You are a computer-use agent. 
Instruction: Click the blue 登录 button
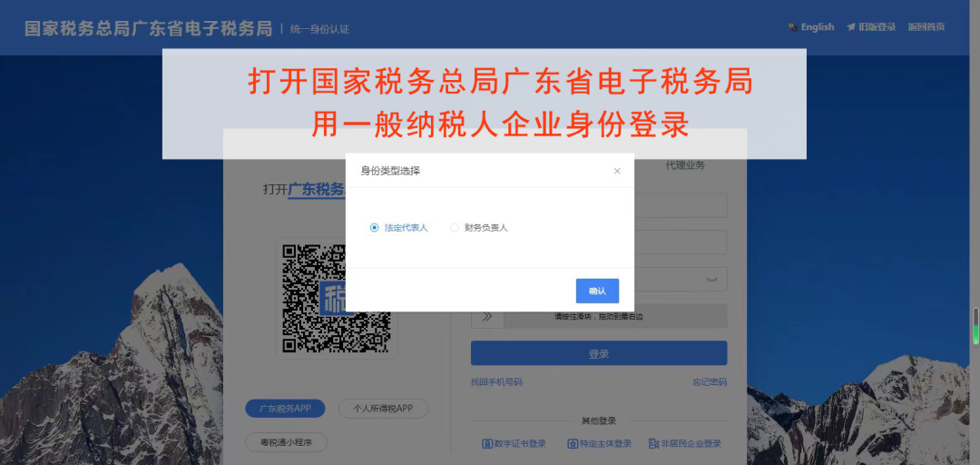pos(599,353)
